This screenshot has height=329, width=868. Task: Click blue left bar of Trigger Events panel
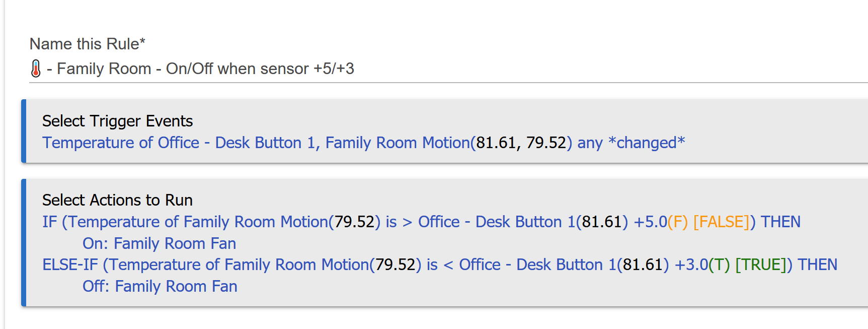click(x=24, y=131)
